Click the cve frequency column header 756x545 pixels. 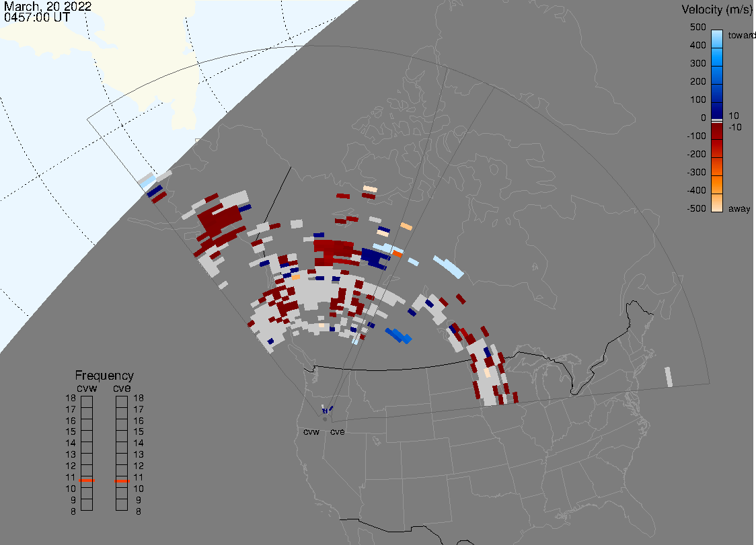[122, 388]
